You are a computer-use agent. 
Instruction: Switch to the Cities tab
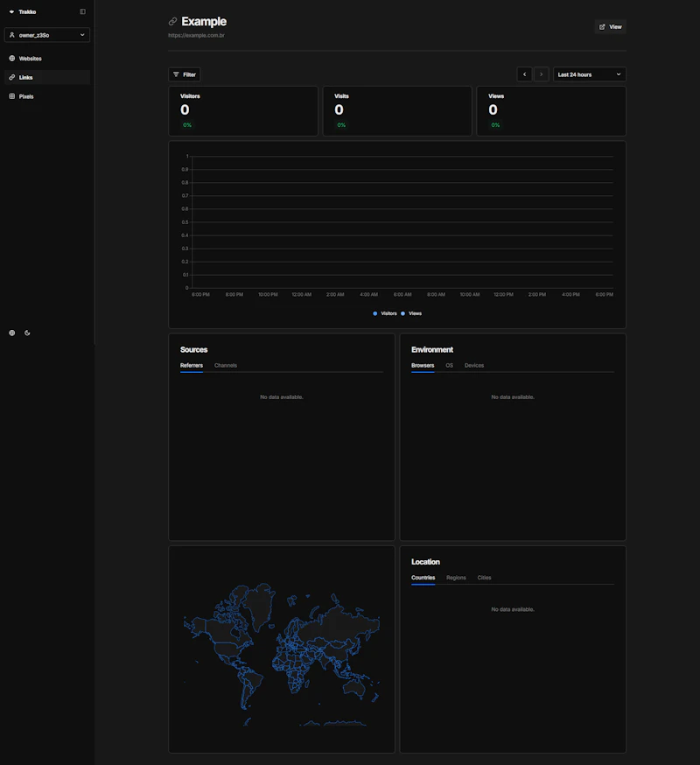(x=485, y=578)
